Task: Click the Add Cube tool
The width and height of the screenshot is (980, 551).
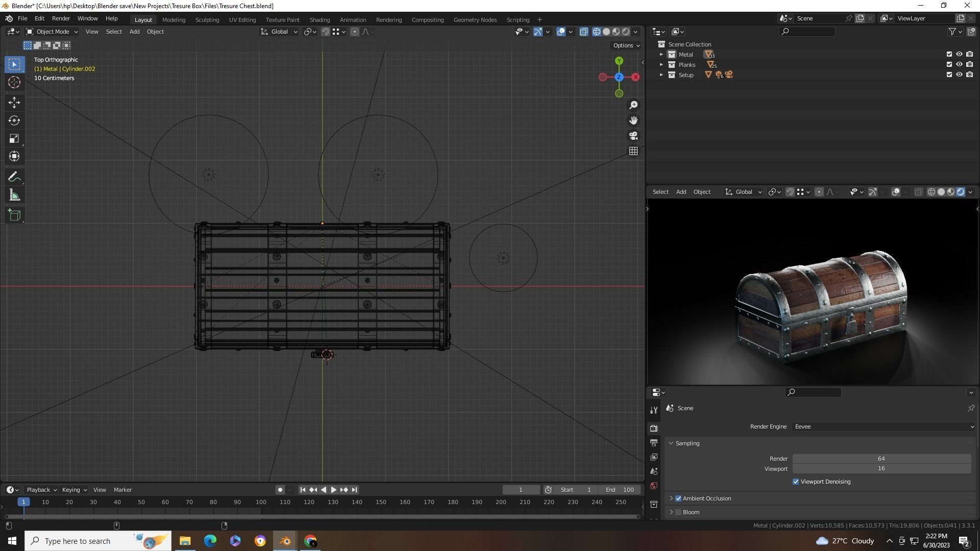Action: pyautogui.click(x=14, y=215)
